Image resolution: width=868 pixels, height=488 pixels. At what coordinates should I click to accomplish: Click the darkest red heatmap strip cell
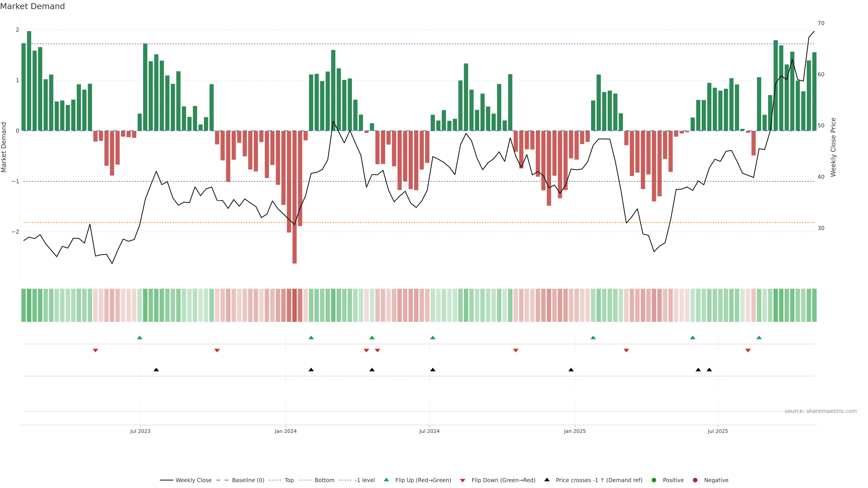(295, 305)
